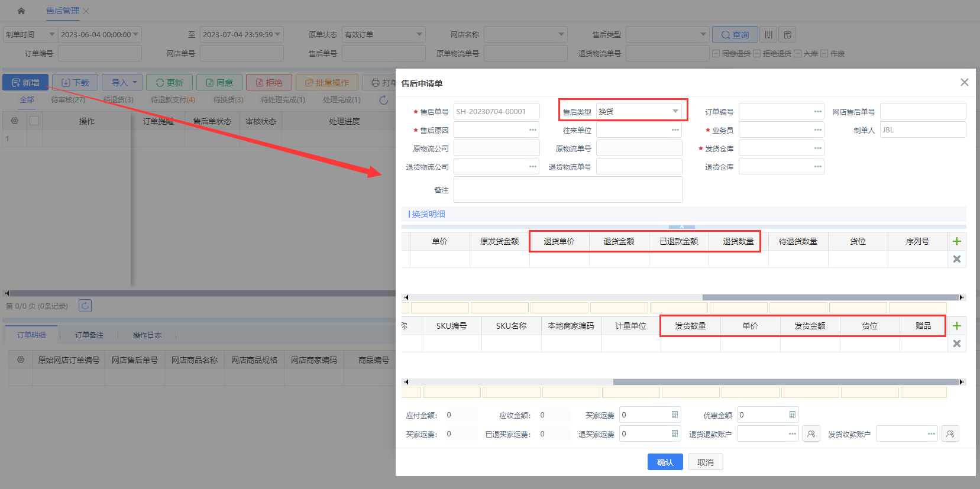
Task: Click person icon beside 发货收款账户
Action: pyautogui.click(x=950, y=433)
